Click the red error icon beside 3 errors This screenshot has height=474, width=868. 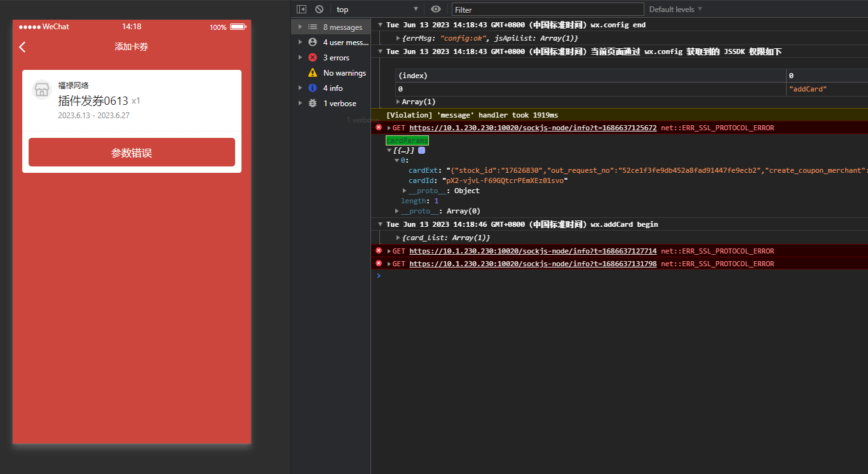(313, 58)
